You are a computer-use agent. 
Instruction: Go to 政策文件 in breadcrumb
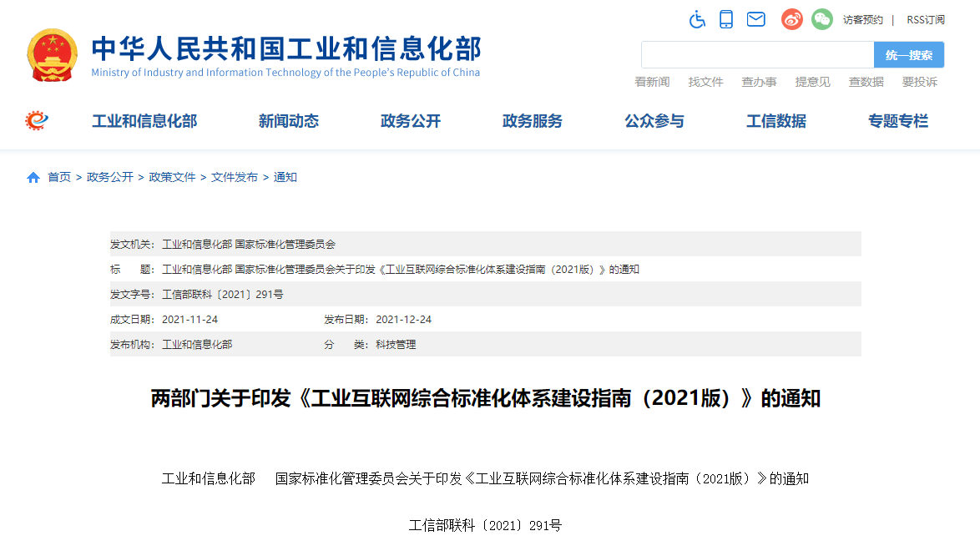click(172, 178)
